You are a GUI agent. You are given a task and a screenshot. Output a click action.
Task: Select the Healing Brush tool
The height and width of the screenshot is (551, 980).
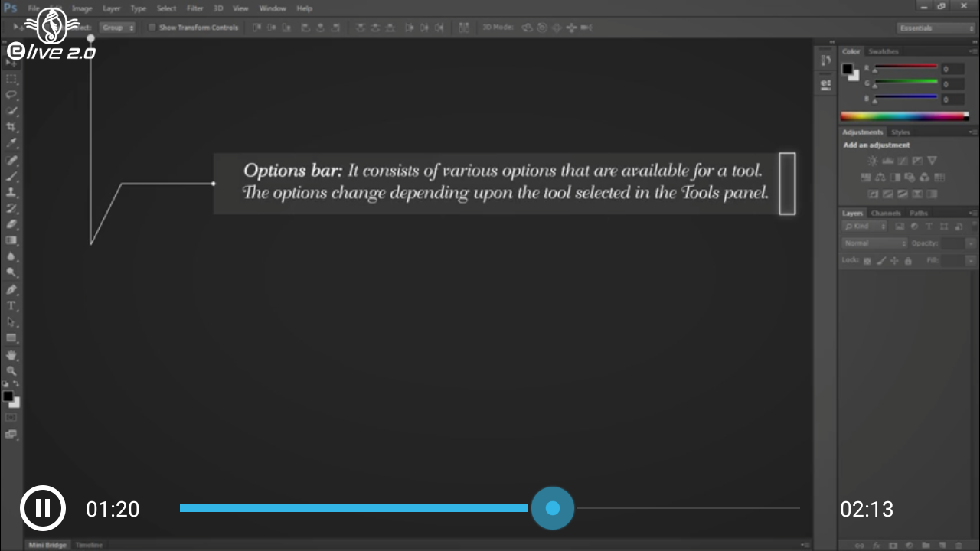click(x=11, y=160)
